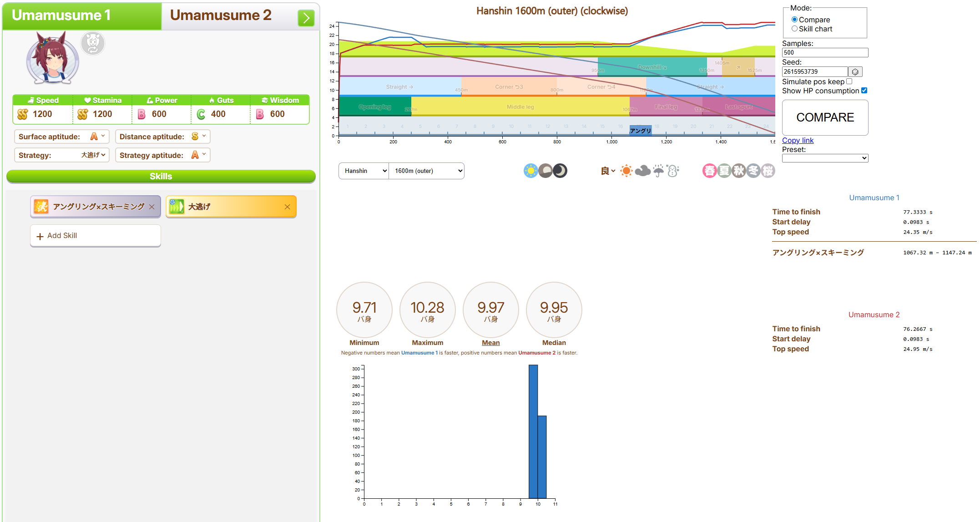The height and width of the screenshot is (522, 980).
Task: Click the Samples input field
Action: point(824,53)
